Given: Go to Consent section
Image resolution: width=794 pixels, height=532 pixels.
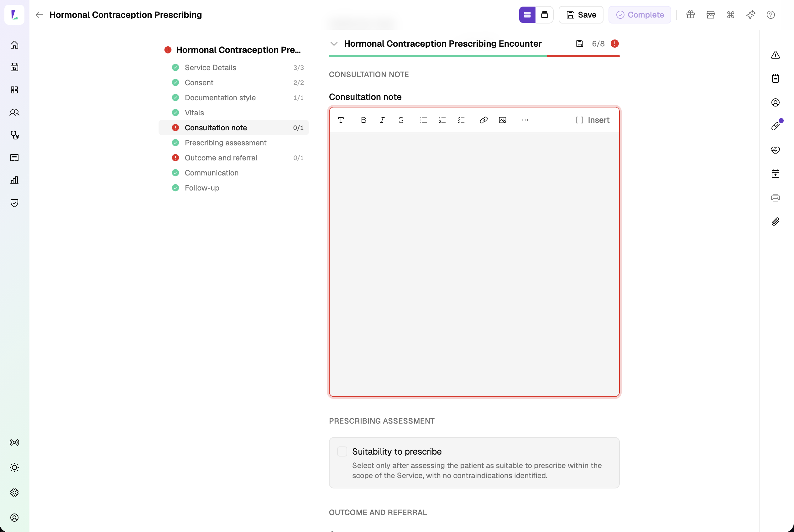Looking at the screenshot, I should coord(234,82).
